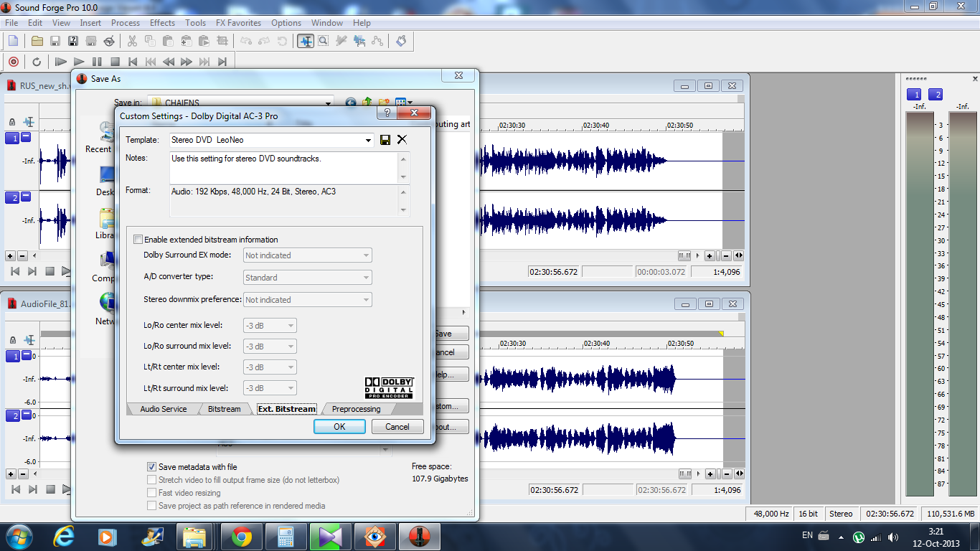980x551 pixels.
Task: Click Rewind in the main transport bar
Action: (x=169, y=62)
